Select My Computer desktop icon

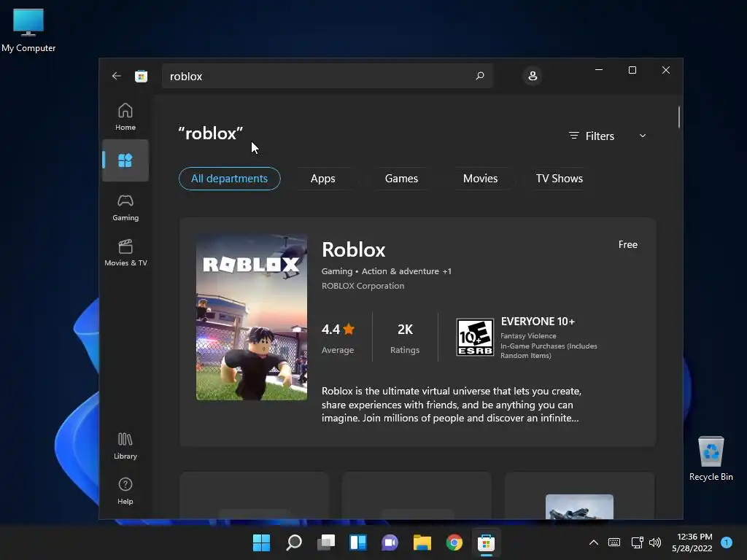[x=28, y=30]
